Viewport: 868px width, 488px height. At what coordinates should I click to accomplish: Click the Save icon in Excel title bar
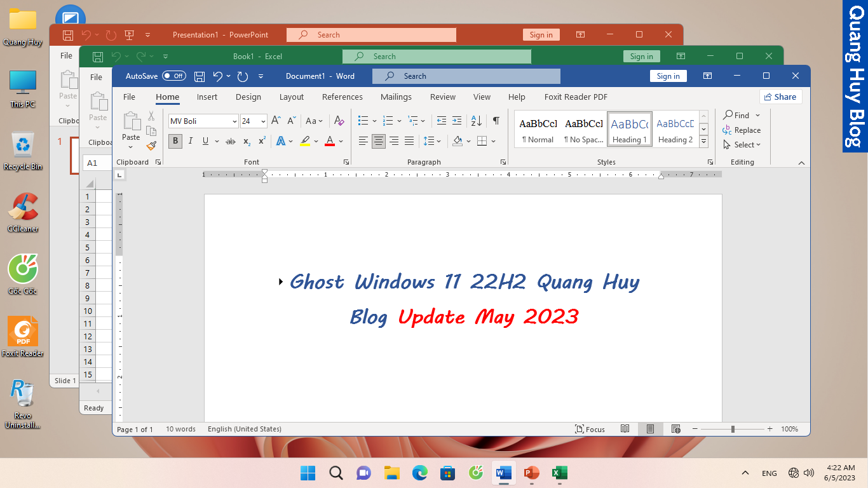pyautogui.click(x=98, y=57)
